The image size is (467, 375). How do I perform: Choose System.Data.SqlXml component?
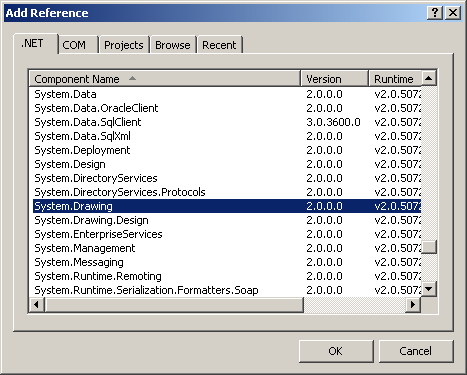pyautogui.click(x=227, y=136)
